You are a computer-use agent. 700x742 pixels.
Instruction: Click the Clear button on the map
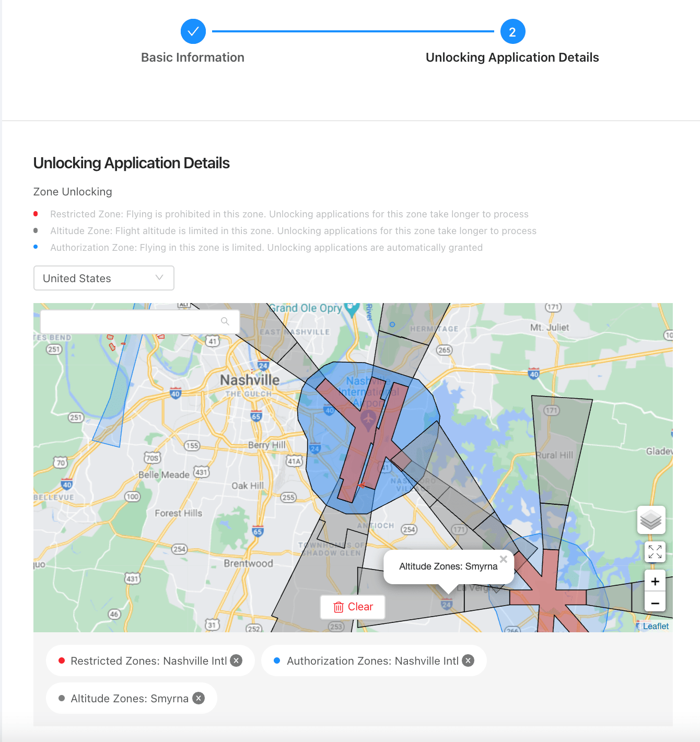click(x=353, y=607)
